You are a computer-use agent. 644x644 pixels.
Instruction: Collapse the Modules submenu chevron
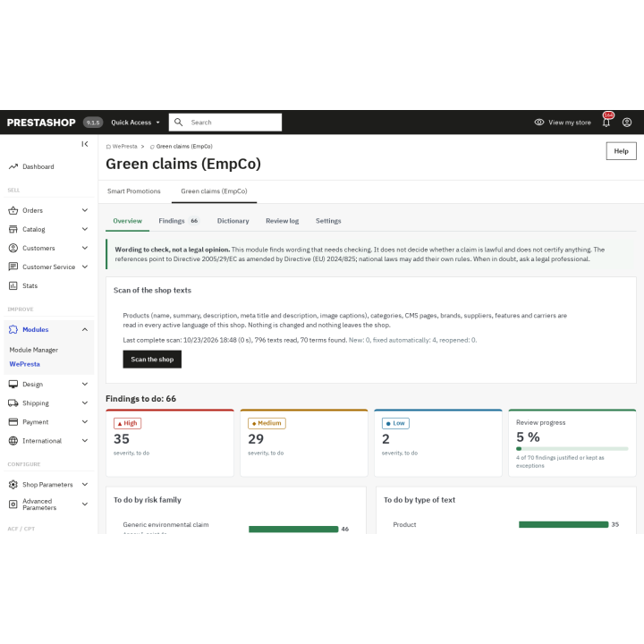click(x=85, y=329)
